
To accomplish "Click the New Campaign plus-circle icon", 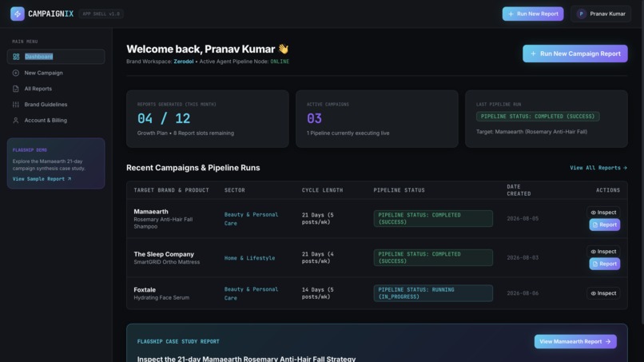I will pos(16,73).
